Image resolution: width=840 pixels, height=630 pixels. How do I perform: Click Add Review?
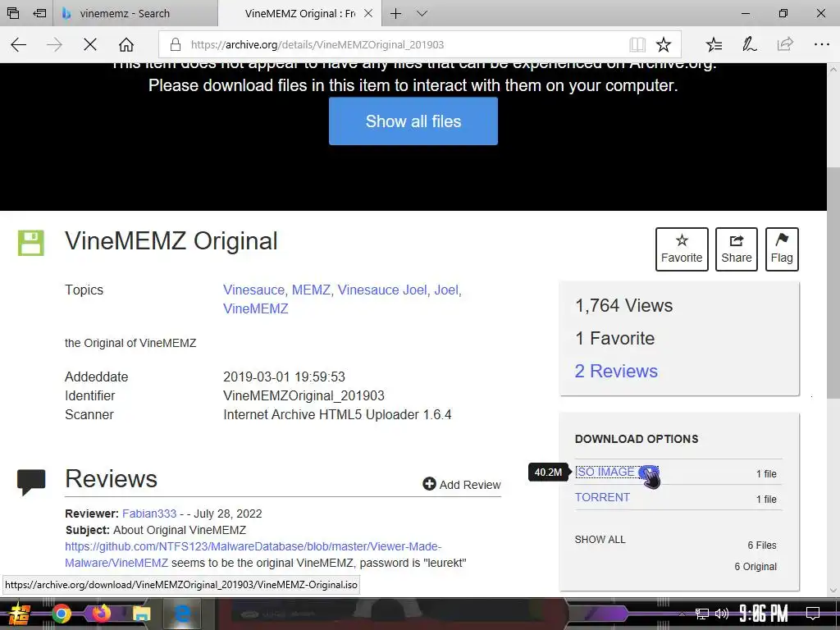[x=462, y=484]
